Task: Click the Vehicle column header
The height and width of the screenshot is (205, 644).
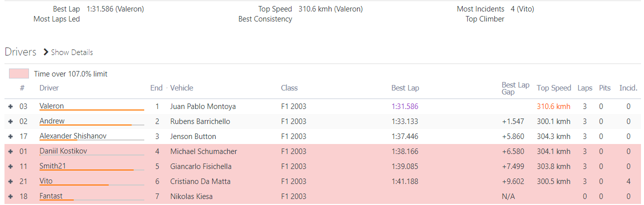Action: (182, 88)
